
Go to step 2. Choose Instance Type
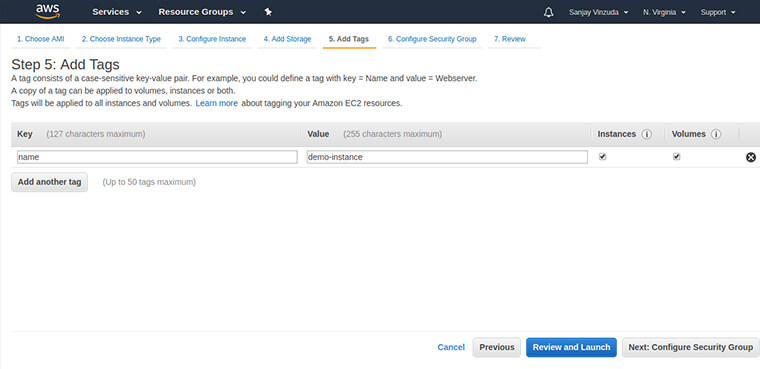point(121,39)
